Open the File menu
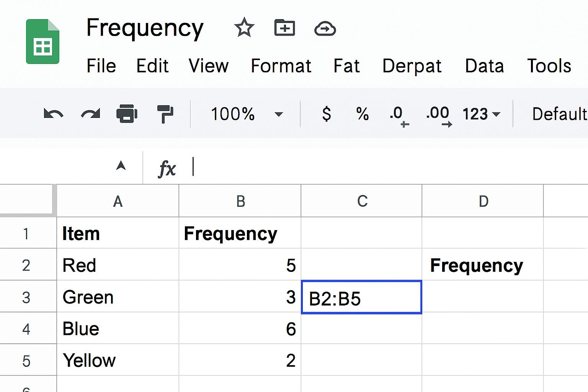588x392 pixels. [101, 66]
